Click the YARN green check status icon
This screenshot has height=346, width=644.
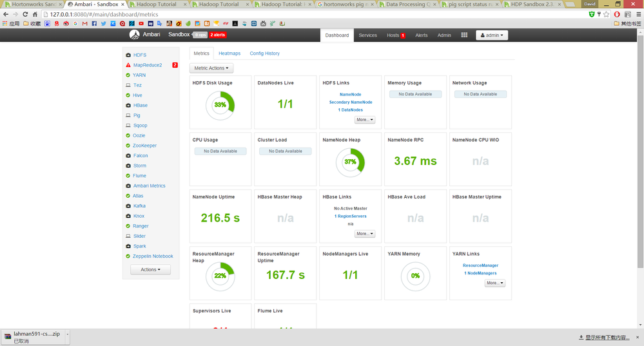128,75
